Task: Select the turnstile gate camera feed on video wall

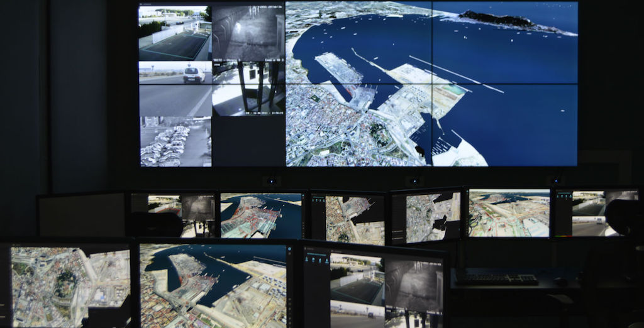Action: click(x=248, y=89)
